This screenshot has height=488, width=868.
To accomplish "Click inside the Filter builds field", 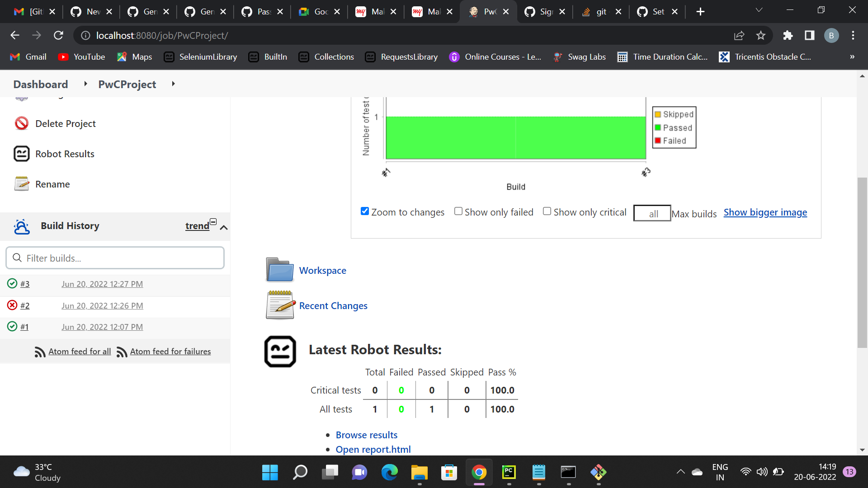I will pos(115,258).
